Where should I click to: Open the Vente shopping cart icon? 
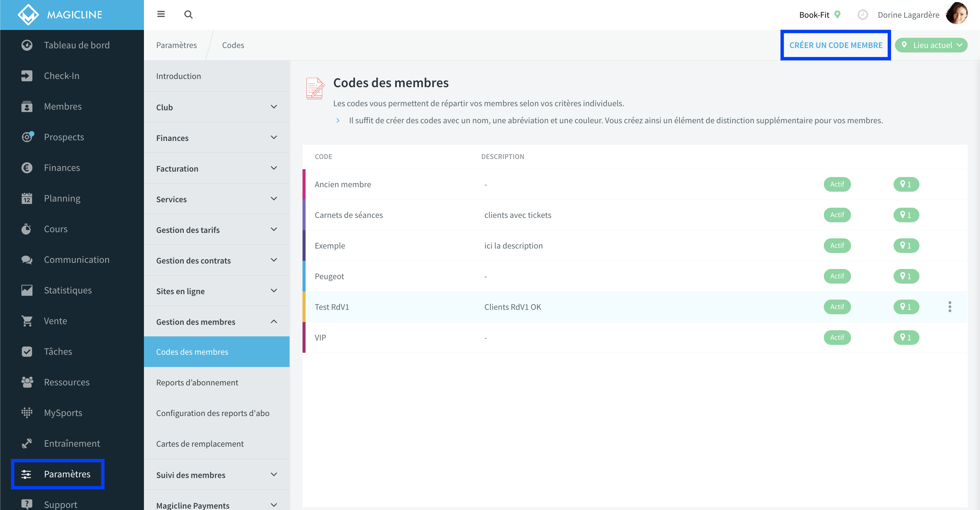point(27,321)
